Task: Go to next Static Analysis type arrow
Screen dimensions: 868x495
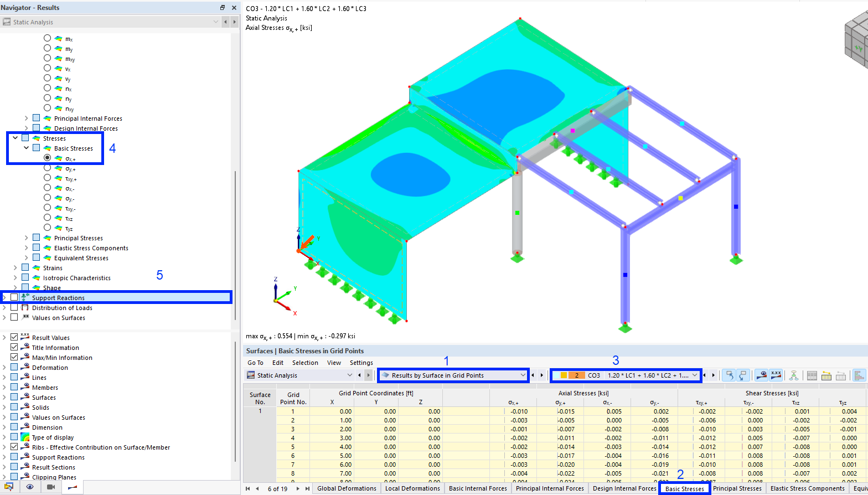Action: pos(368,375)
